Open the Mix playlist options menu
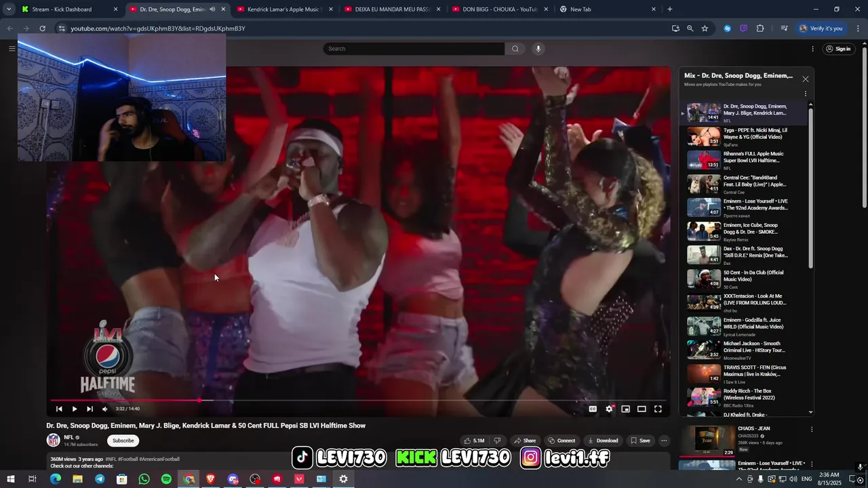Viewport: 868px width, 488px height. click(806, 94)
